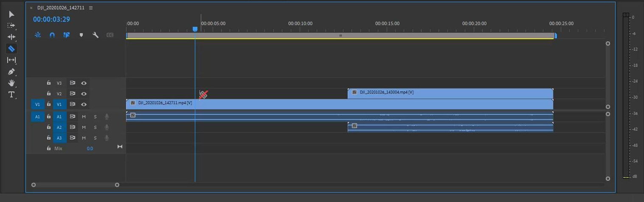Toggle lock on track V3
Screen dimensions: 644x202
click(x=49, y=83)
